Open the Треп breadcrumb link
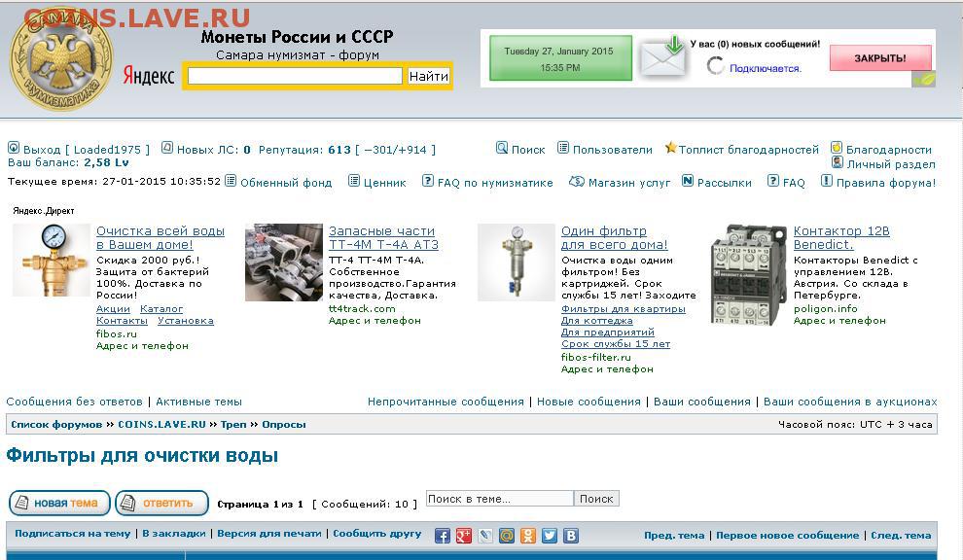The image size is (963, 560). [233, 424]
